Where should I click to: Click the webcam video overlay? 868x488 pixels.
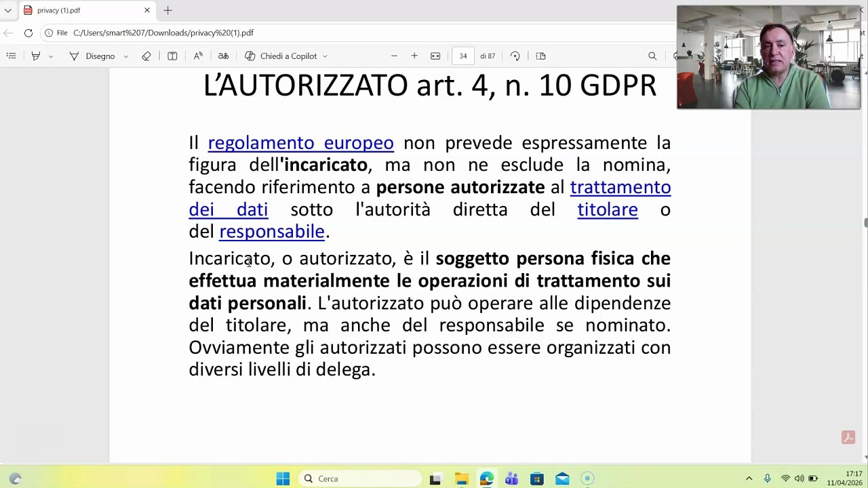(x=768, y=57)
